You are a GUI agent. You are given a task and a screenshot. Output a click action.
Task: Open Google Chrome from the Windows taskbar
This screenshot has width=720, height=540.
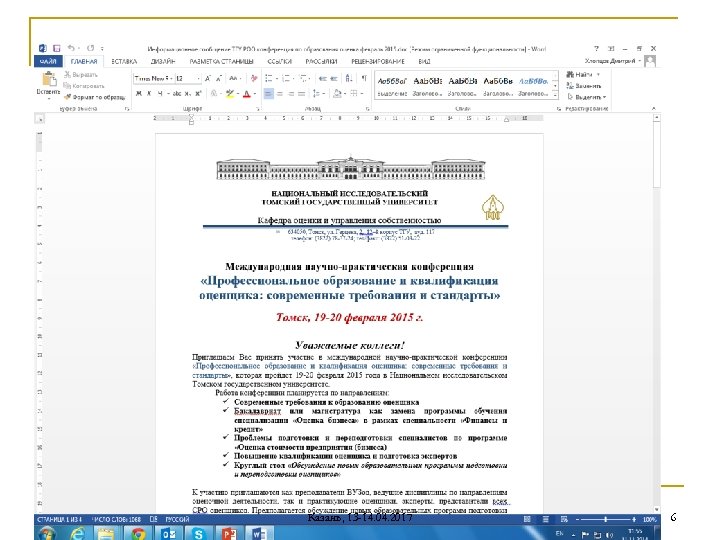(138, 533)
